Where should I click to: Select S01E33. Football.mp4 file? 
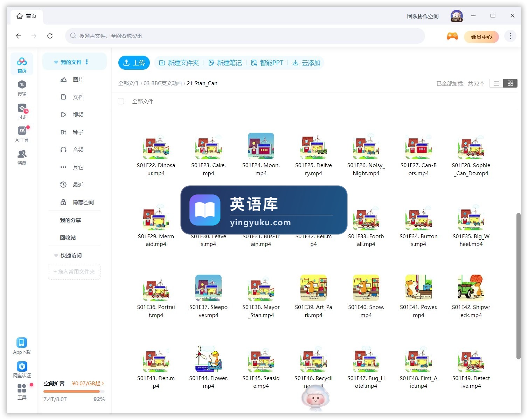click(x=366, y=226)
